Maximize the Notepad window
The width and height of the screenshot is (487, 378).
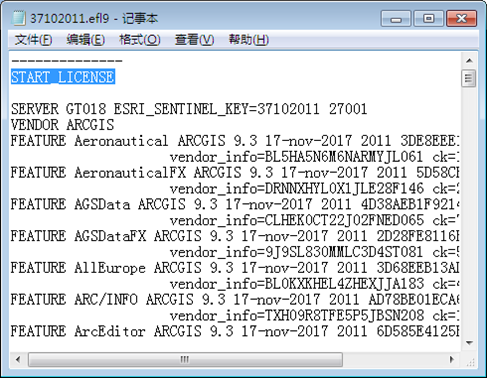[x=428, y=19]
